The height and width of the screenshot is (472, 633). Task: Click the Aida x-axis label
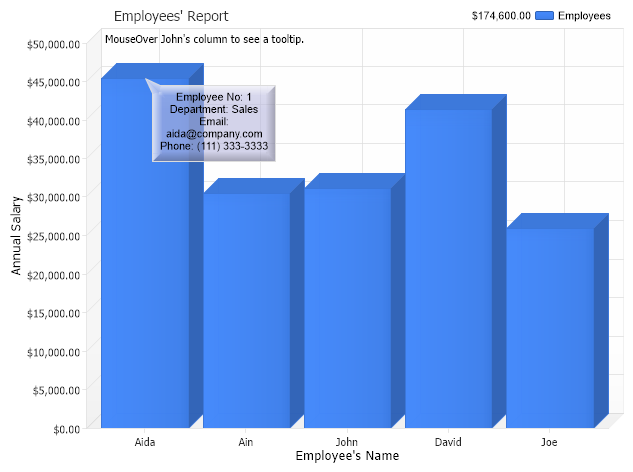pos(145,440)
